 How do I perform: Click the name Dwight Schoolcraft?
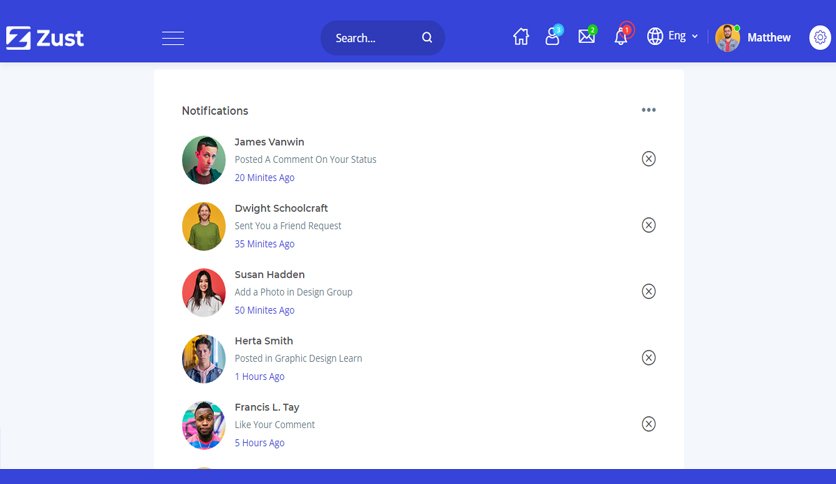tap(281, 208)
